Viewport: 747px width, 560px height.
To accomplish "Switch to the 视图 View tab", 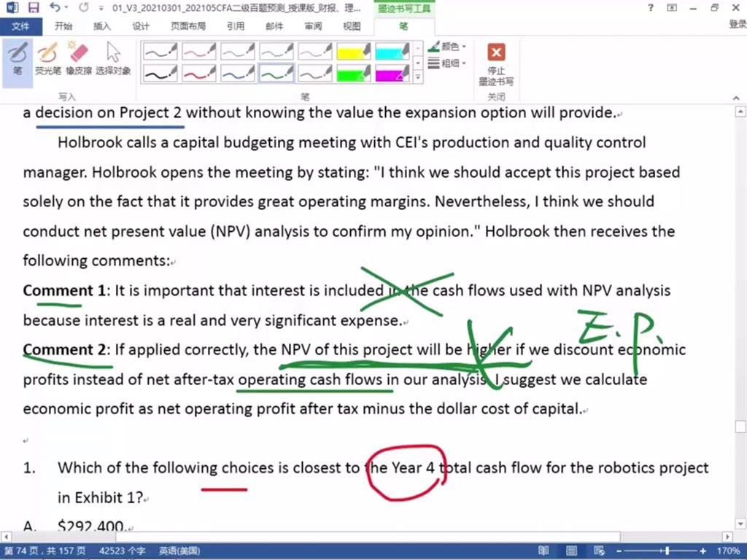I will (352, 26).
